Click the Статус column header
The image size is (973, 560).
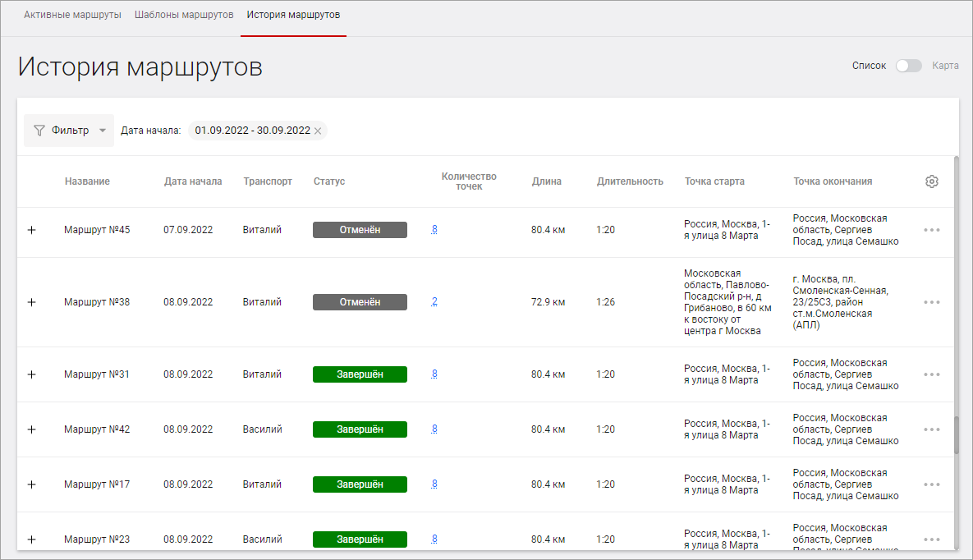329,181
